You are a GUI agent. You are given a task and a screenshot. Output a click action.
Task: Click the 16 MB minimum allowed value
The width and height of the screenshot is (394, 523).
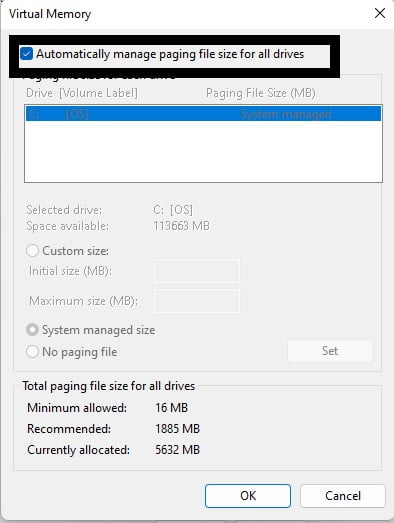(171, 408)
